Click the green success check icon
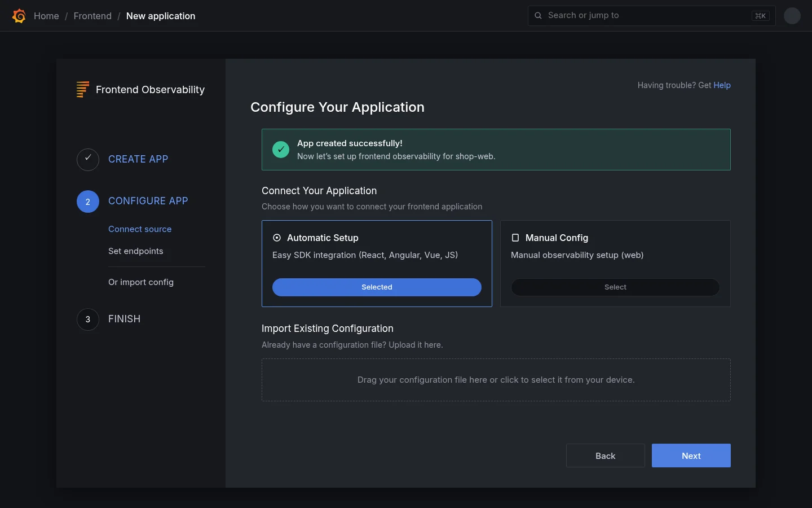This screenshot has width=812, height=508. pyautogui.click(x=281, y=150)
